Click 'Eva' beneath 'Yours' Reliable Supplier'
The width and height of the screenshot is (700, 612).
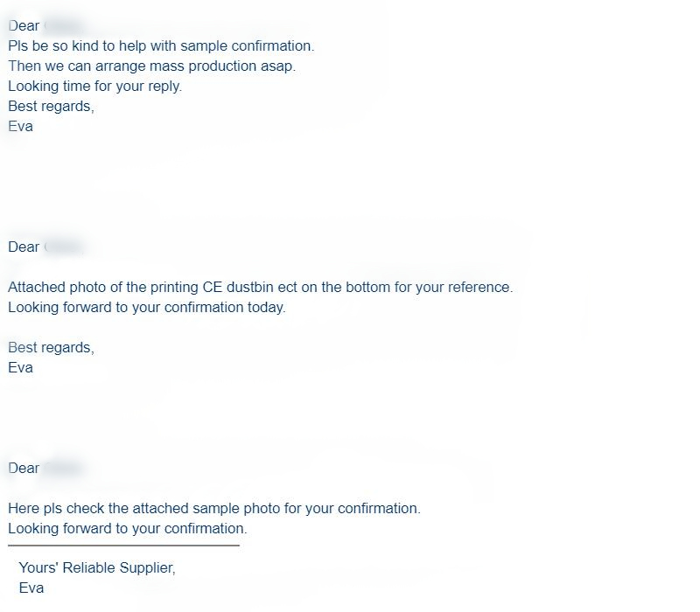click(31, 588)
